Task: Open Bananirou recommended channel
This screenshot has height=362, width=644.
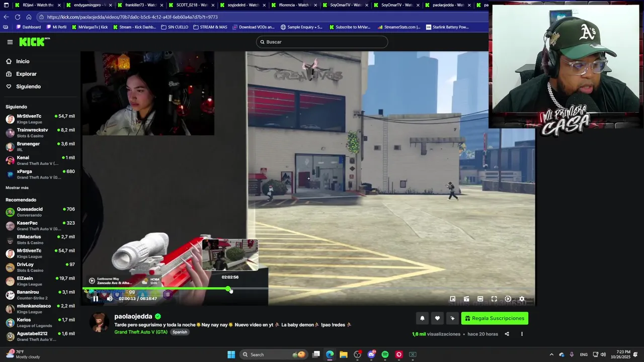Action: (40, 295)
